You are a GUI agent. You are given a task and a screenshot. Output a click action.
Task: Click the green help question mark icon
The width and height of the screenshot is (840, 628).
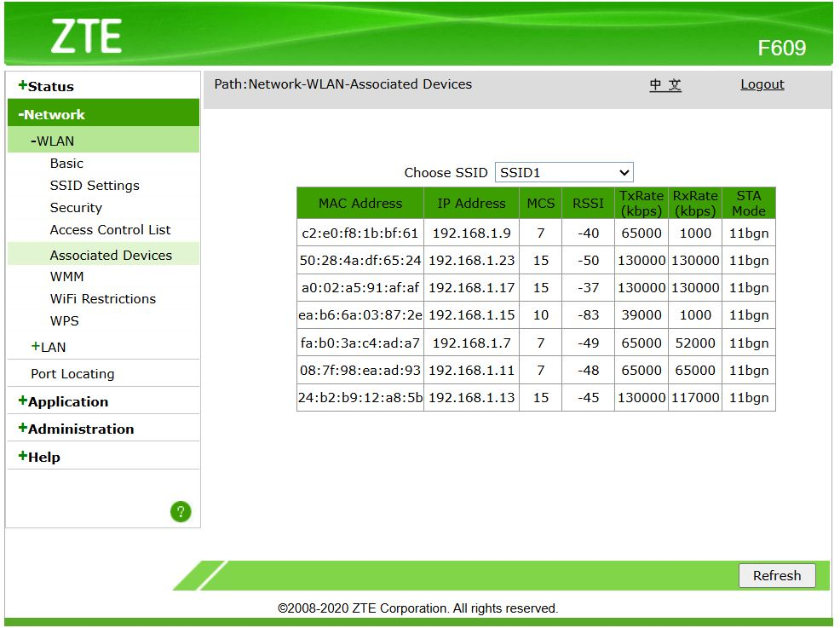coord(181,511)
